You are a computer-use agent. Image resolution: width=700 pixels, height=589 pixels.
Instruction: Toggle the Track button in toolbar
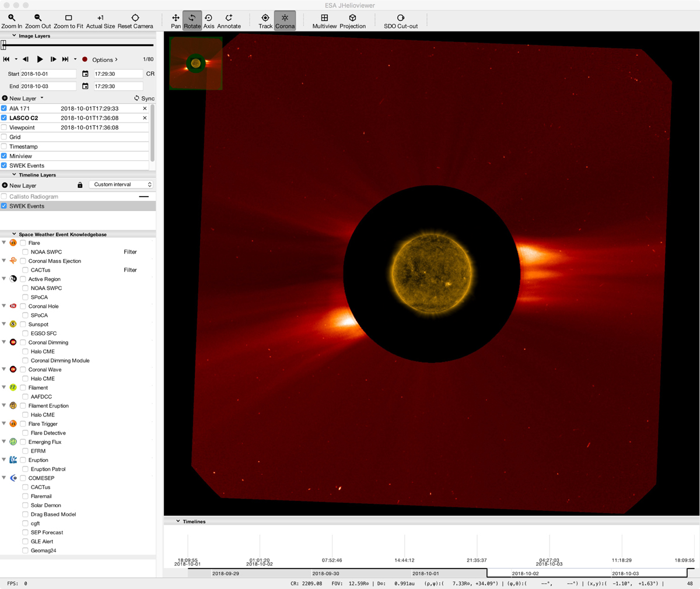click(x=265, y=21)
